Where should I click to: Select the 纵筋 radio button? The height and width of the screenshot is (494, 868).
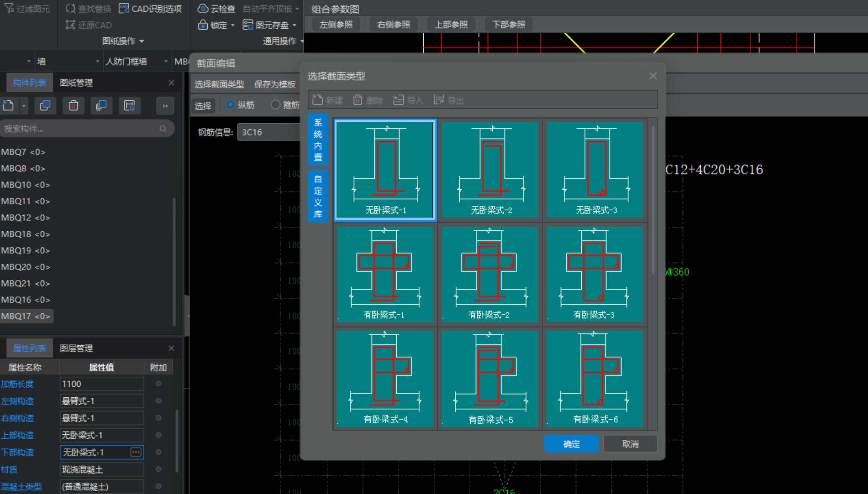point(230,104)
